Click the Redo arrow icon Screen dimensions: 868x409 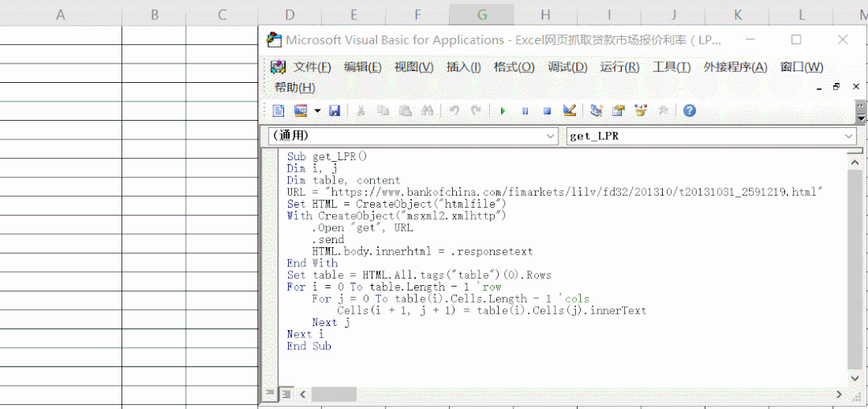pos(475,111)
